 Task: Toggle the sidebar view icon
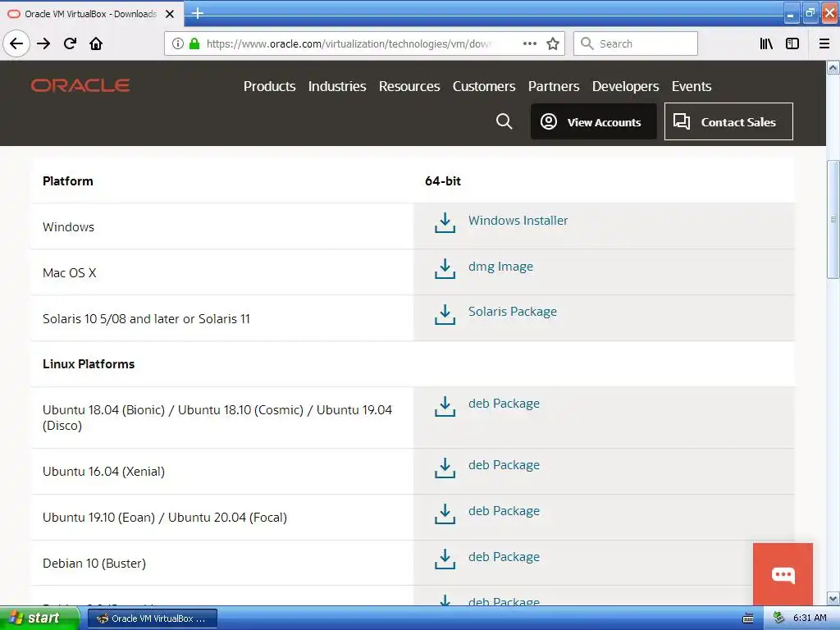(792, 43)
